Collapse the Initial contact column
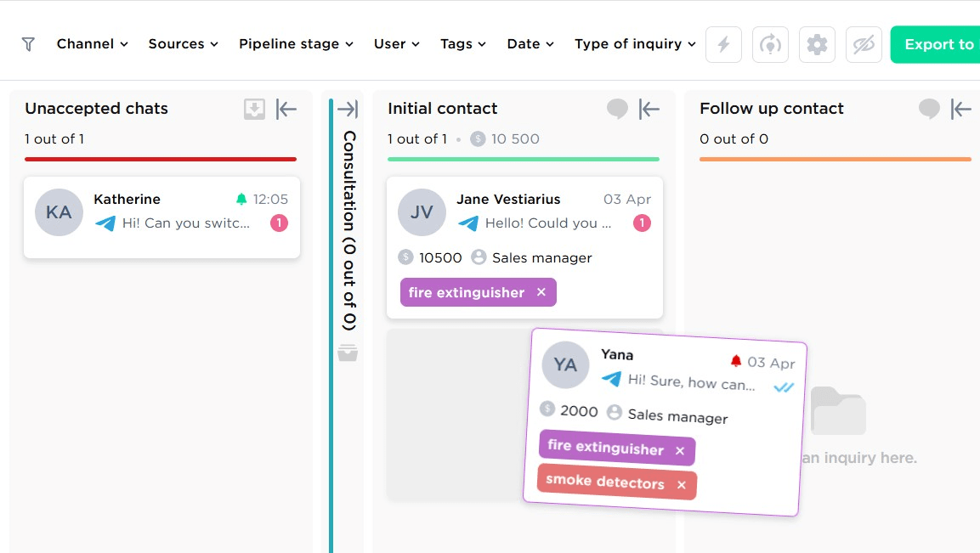This screenshot has width=980, height=553. 649,109
